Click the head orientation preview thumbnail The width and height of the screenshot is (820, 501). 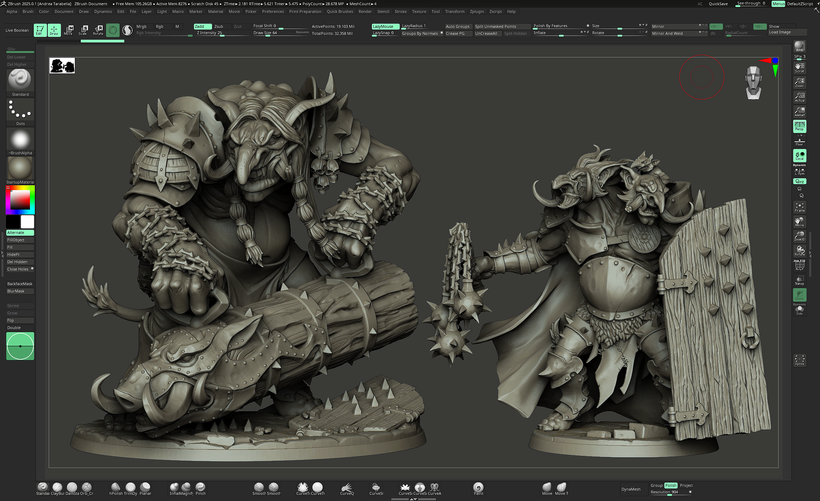coord(755,81)
